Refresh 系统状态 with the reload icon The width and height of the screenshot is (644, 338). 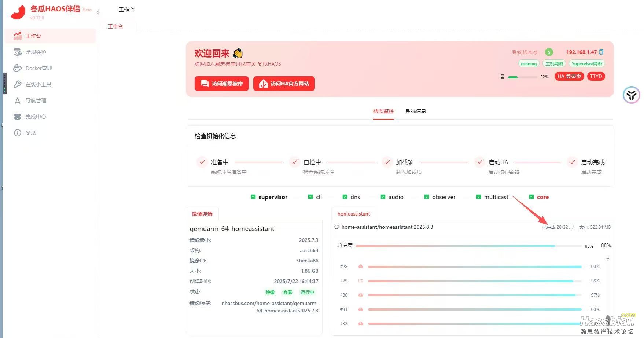535,52
